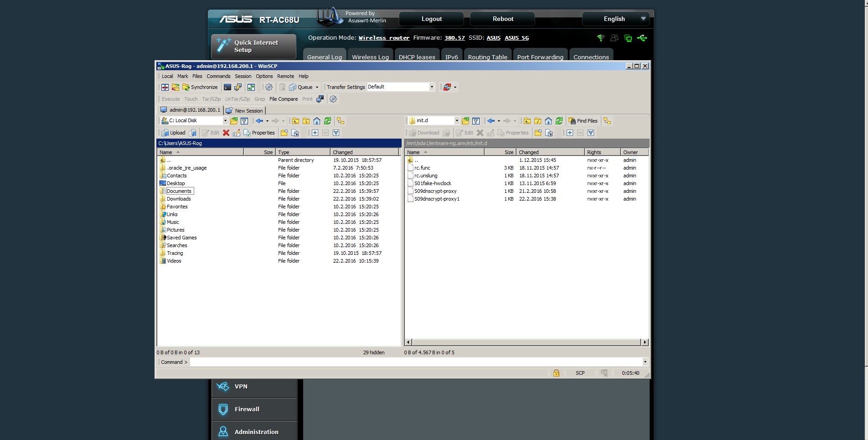Click the lock icon in status bar
This screenshot has width=868, height=440.
coord(556,373)
